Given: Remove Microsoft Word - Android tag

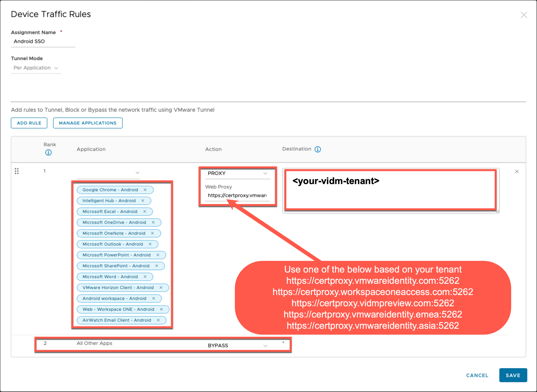Looking at the screenshot, I should (x=145, y=277).
